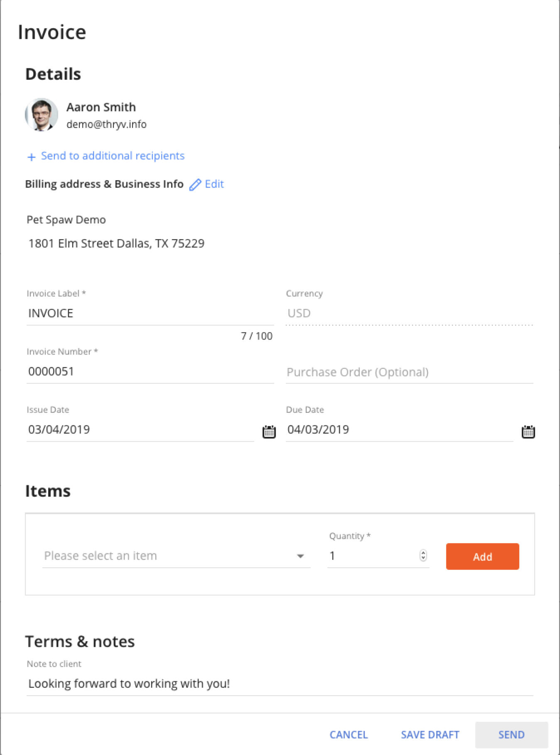This screenshot has width=560, height=755.
Task: Click the Purchase Order (Optional) field
Action: click(x=410, y=372)
